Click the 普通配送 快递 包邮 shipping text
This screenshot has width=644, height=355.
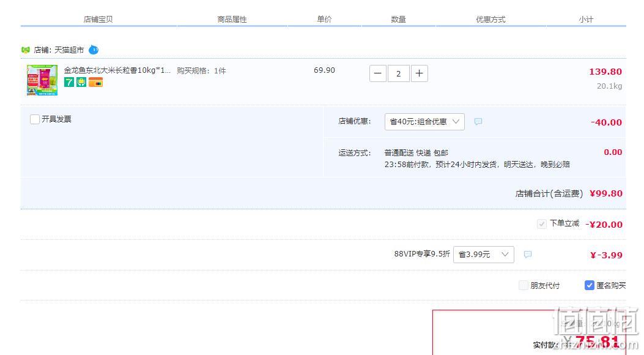click(x=416, y=153)
